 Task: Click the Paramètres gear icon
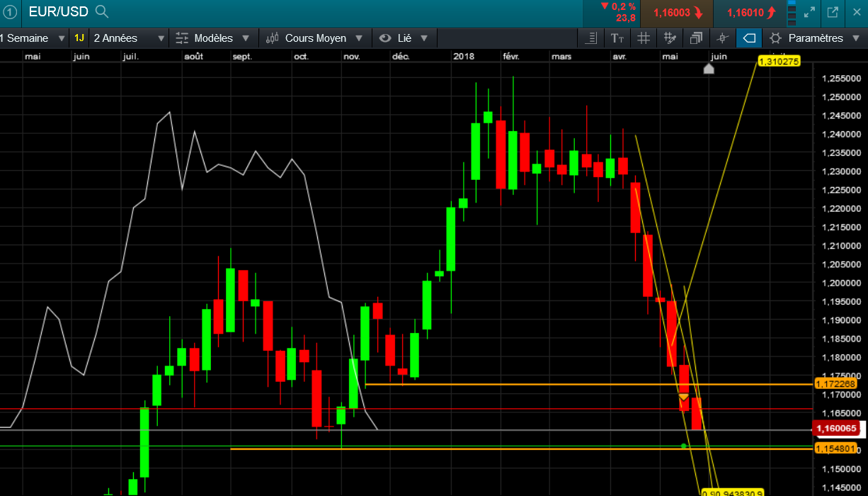click(x=775, y=38)
